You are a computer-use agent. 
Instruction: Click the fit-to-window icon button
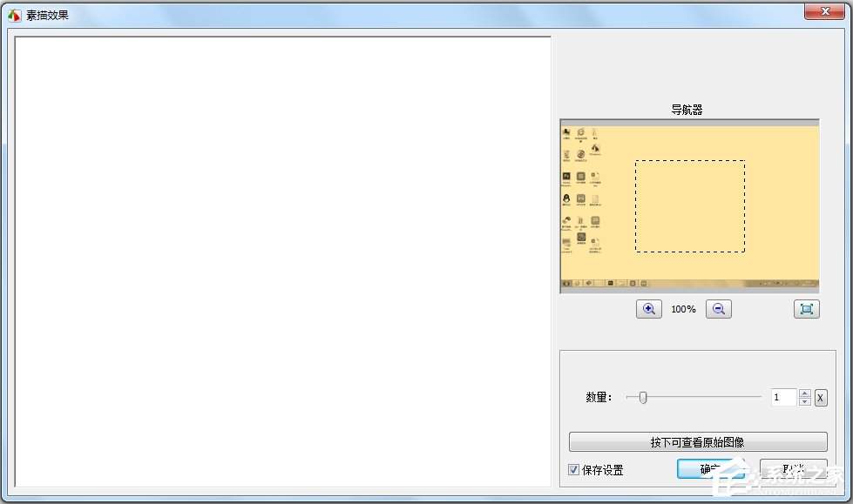click(806, 309)
